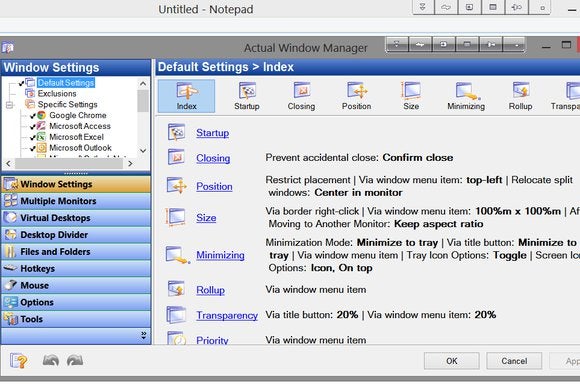
Task: Switch to the Files and Folders pane
Action: [76, 252]
